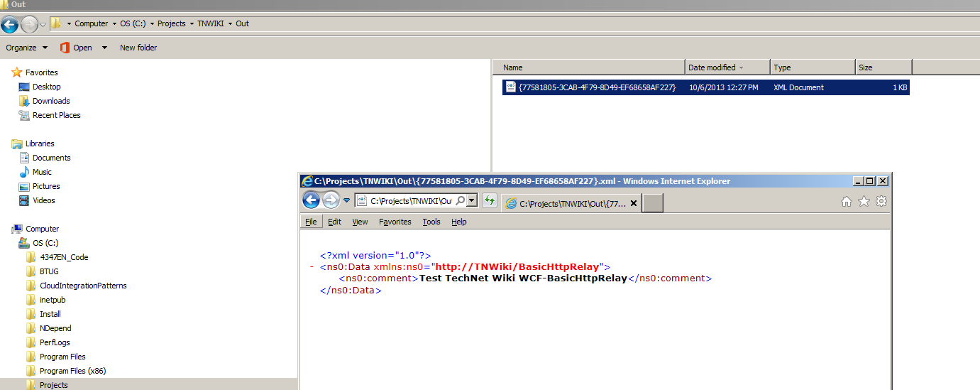980x390 pixels.
Task: Click the Libraries icon in the navigation pane
Action: (17, 143)
